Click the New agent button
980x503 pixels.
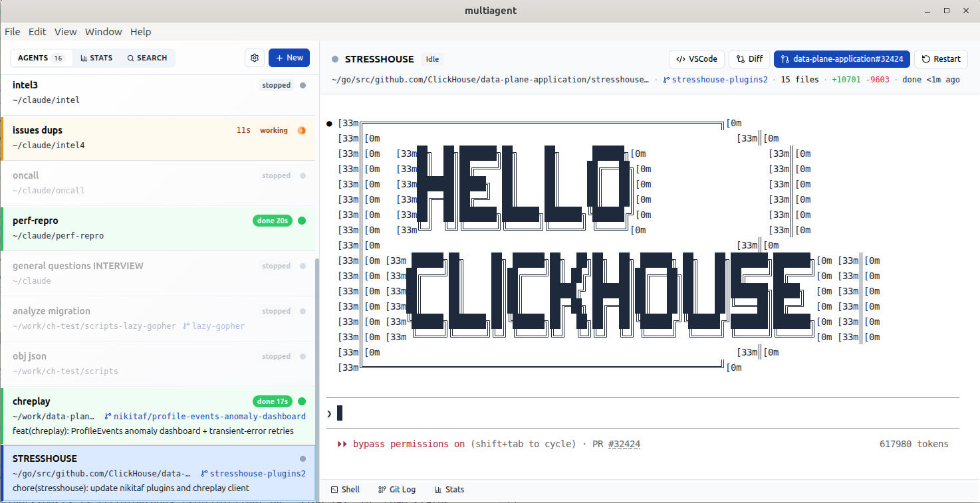[x=289, y=58]
